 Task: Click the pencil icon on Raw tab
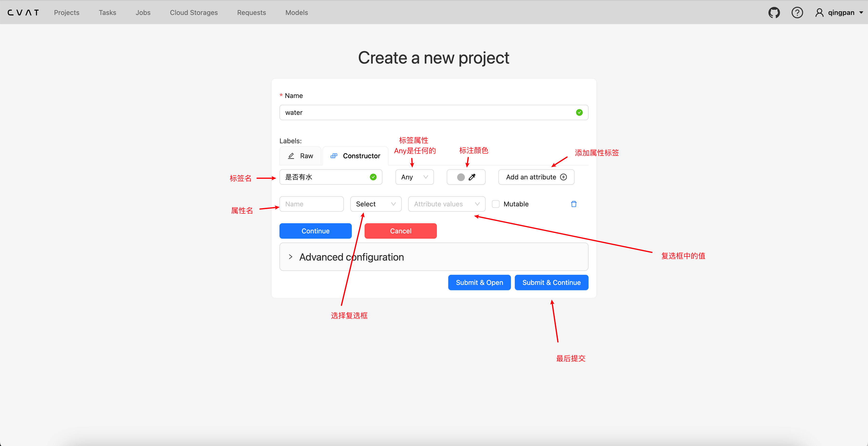(291, 156)
